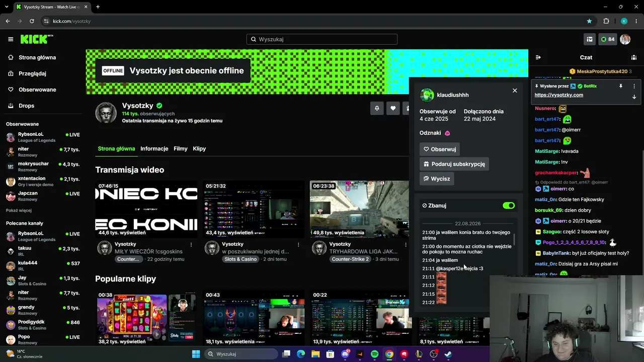Open Spotify from the taskbar
This screenshot has width=644, height=362.
click(x=375, y=354)
